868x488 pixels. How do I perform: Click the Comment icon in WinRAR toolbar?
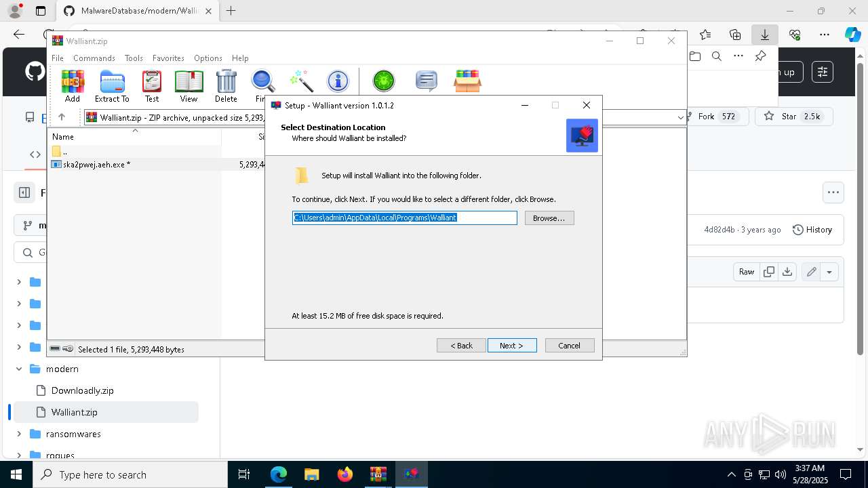(x=426, y=81)
